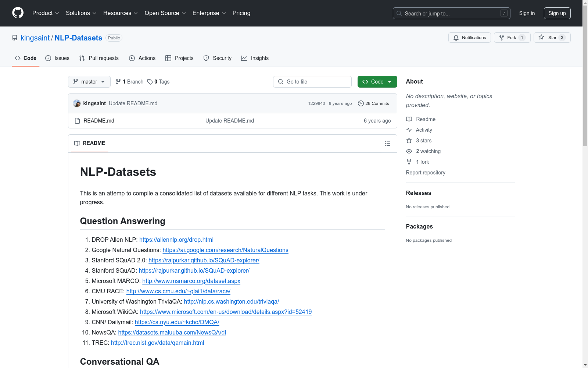Screen dimensions: 588x368
Task: Click the bell icon in Notifications
Action: pyautogui.click(x=456, y=38)
